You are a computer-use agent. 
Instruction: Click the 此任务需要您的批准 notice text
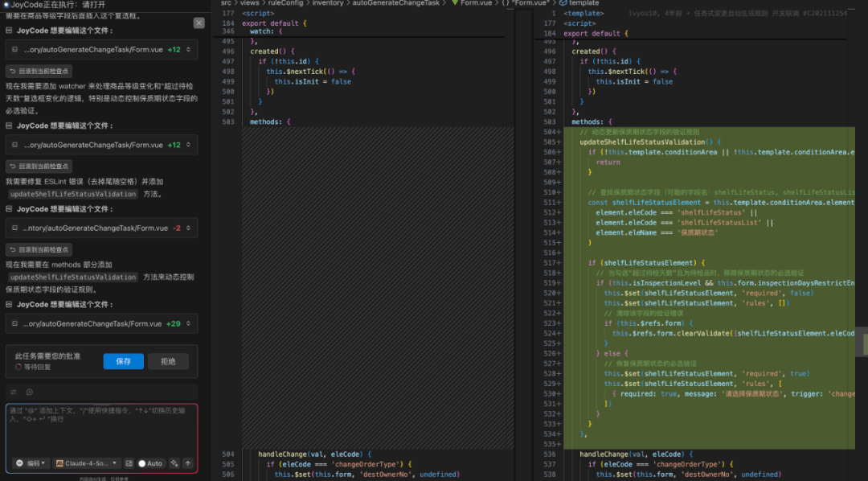coord(47,356)
